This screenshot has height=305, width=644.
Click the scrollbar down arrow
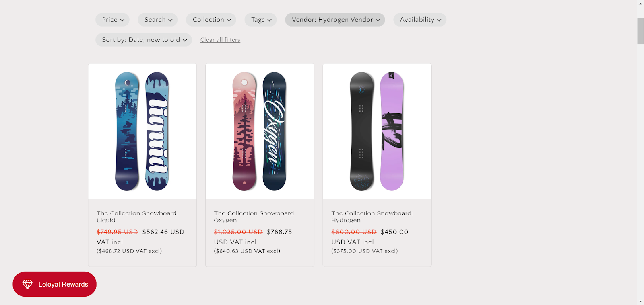pos(640,301)
